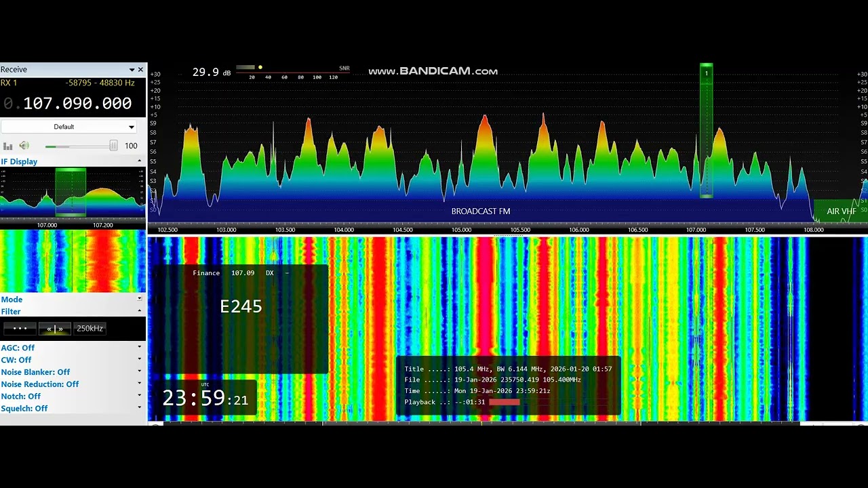Click the green passband in IF Display

point(71,192)
